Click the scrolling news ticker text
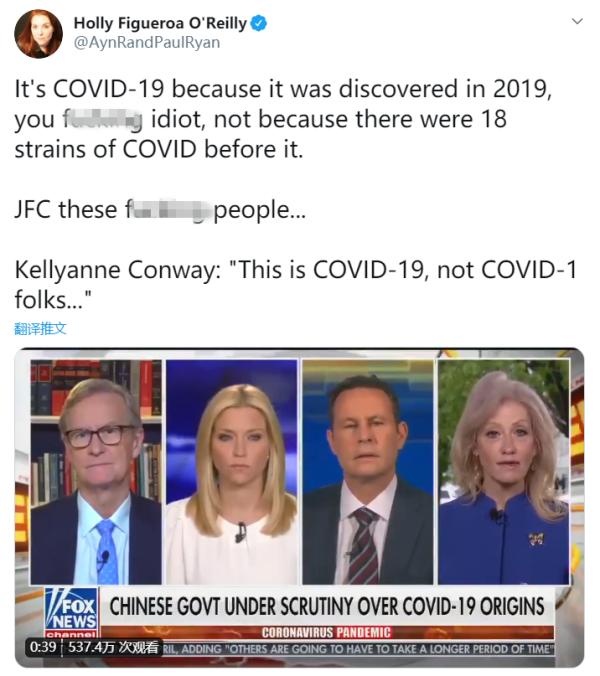The height and width of the screenshot is (676, 600). pos(358,649)
